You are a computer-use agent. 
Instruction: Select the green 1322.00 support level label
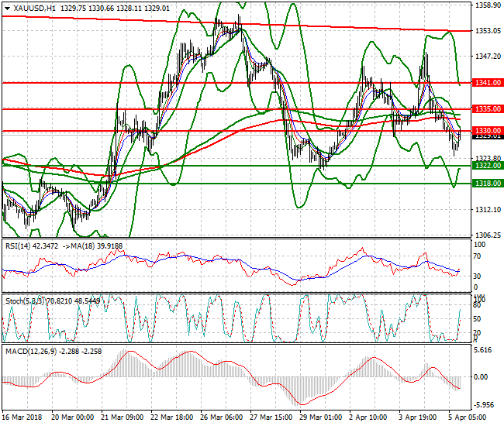(485, 166)
